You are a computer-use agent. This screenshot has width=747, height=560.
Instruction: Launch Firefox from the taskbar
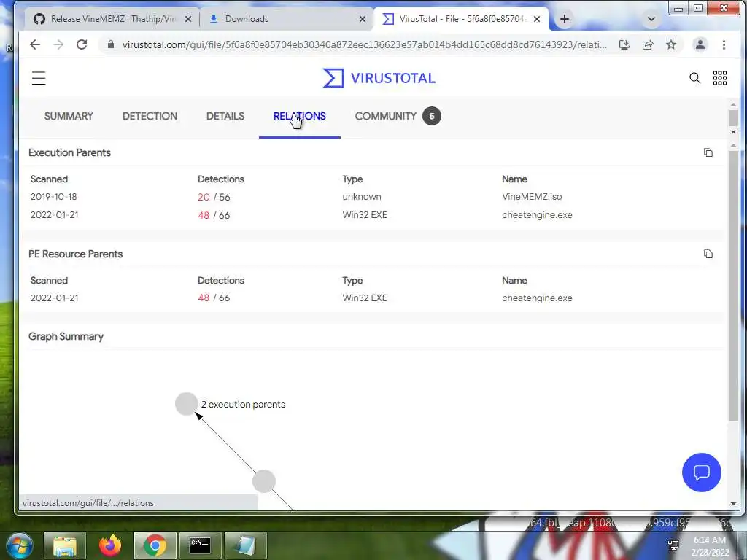coord(110,545)
